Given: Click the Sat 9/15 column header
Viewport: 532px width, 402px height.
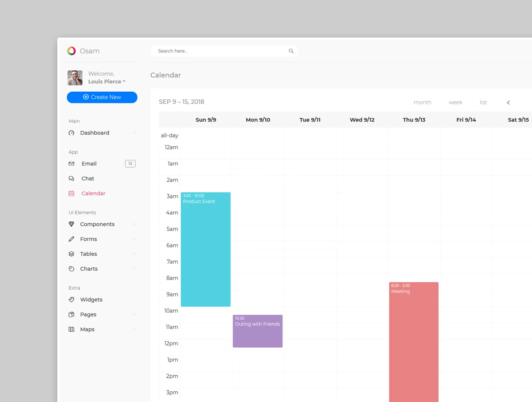Looking at the screenshot, I should pos(518,120).
